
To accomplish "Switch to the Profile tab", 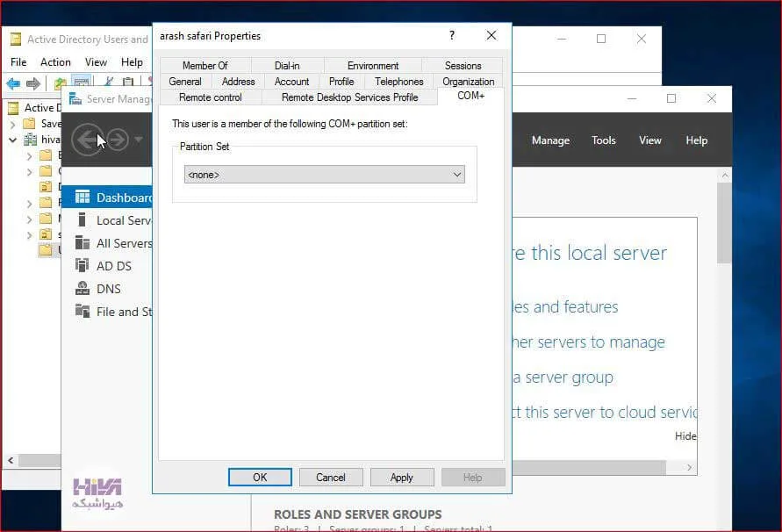I will tap(341, 82).
